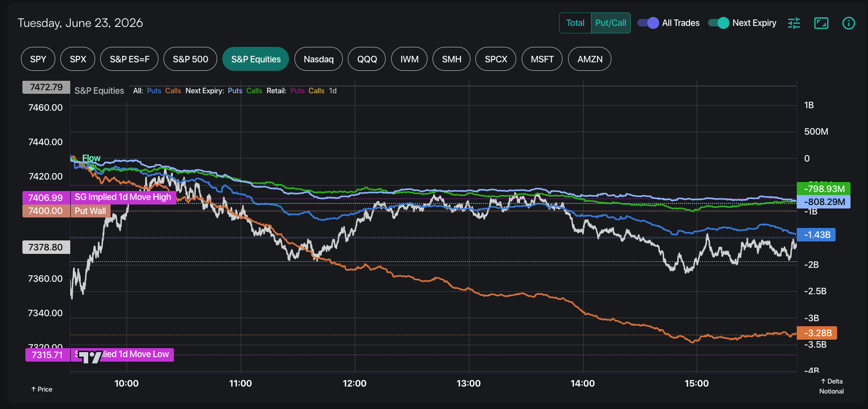Screen dimensions: 868x409
Task: Click the All Calls legend label
Action: 173,91
